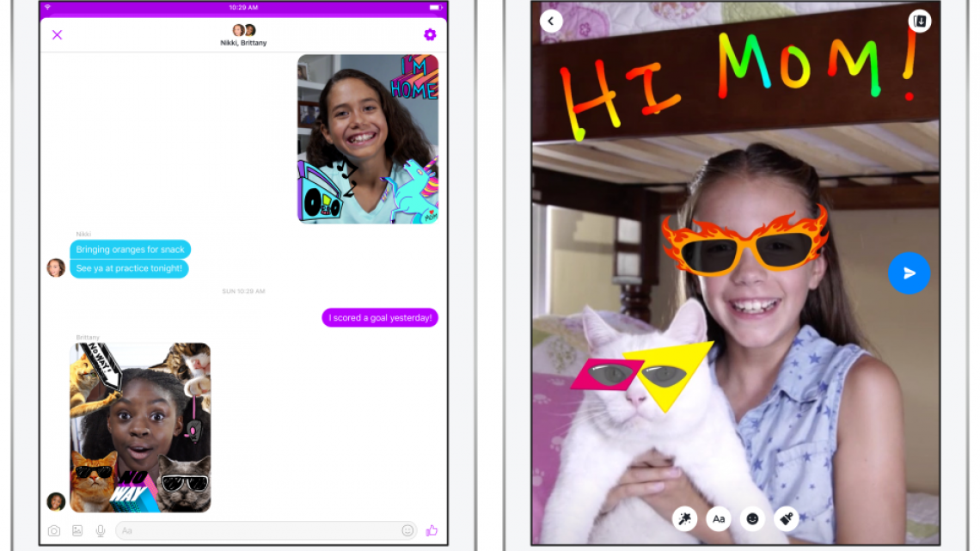Send a thumbs-up like
The height and width of the screenshot is (551, 980).
pyautogui.click(x=432, y=530)
